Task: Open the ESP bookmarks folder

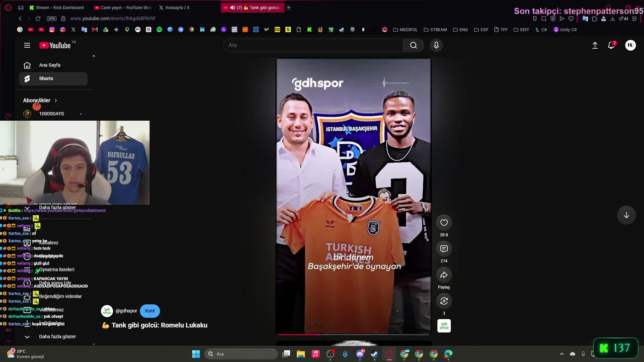Action: [x=481, y=30]
